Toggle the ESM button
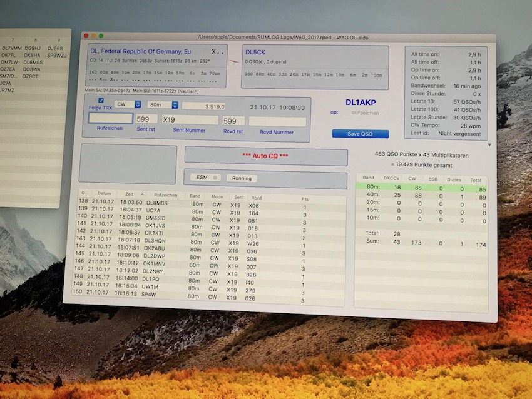This screenshot has width=532, height=399. 205,177
